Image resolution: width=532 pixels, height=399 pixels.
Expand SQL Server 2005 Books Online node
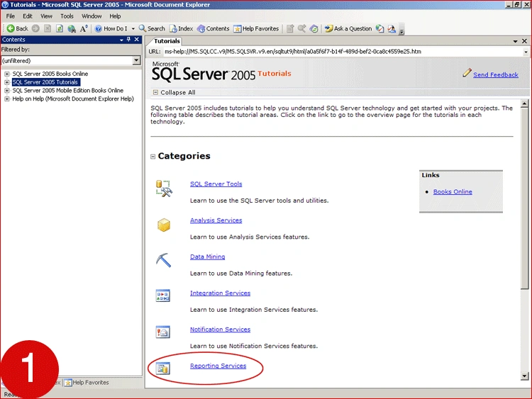coord(7,74)
